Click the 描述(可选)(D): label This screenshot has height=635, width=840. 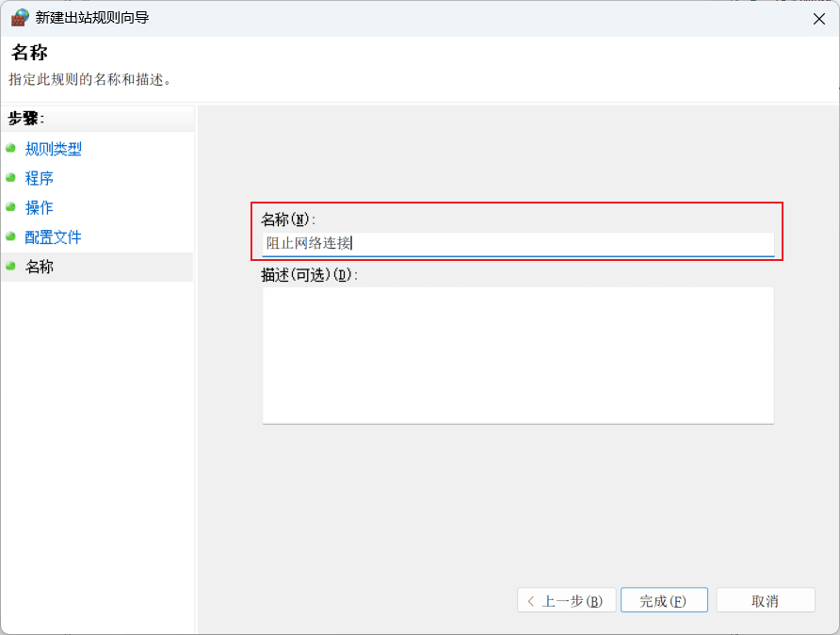click(x=309, y=275)
